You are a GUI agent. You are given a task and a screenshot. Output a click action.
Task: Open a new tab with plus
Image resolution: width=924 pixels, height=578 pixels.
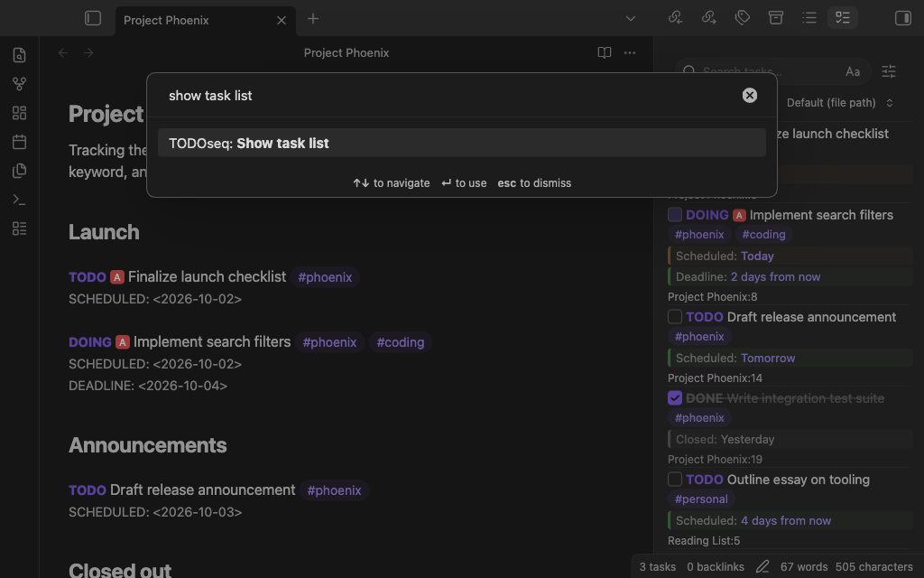tap(313, 19)
